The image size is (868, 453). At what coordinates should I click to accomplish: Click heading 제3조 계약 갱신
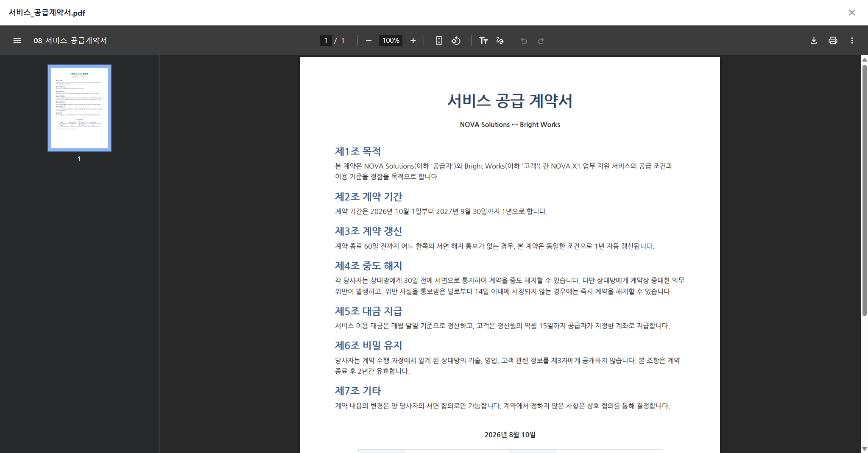(x=368, y=231)
